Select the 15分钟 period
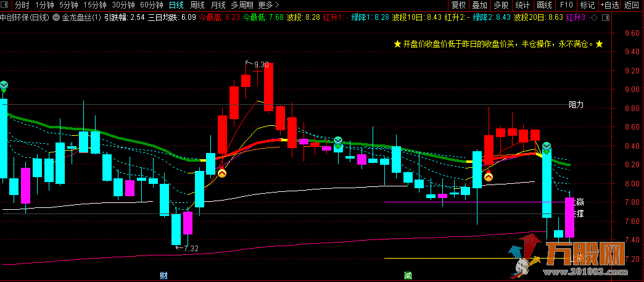 94,6
